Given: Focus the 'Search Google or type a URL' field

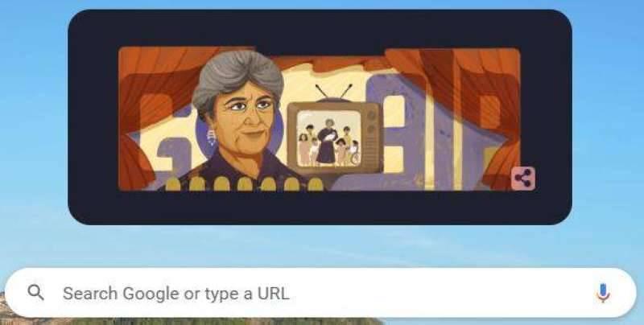Looking at the screenshot, I should 320,293.
